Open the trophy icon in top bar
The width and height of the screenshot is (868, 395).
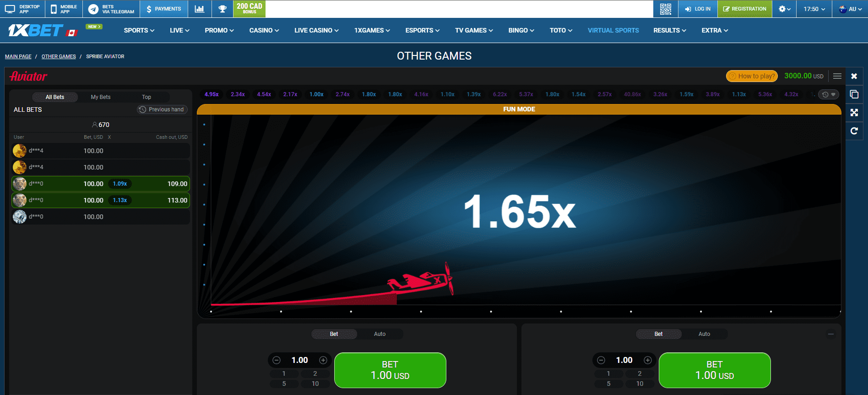click(222, 9)
